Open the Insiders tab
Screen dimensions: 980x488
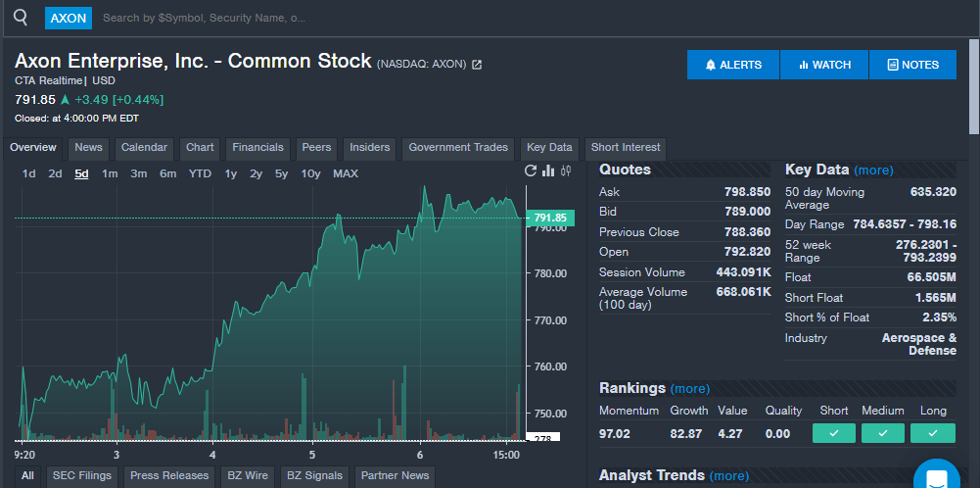tap(369, 148)
